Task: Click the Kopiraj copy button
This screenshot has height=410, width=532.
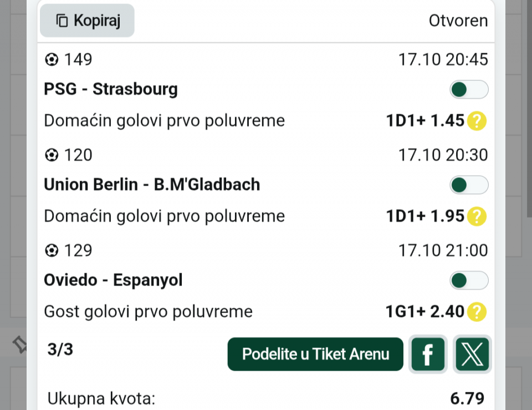Action: coord(87,21)
